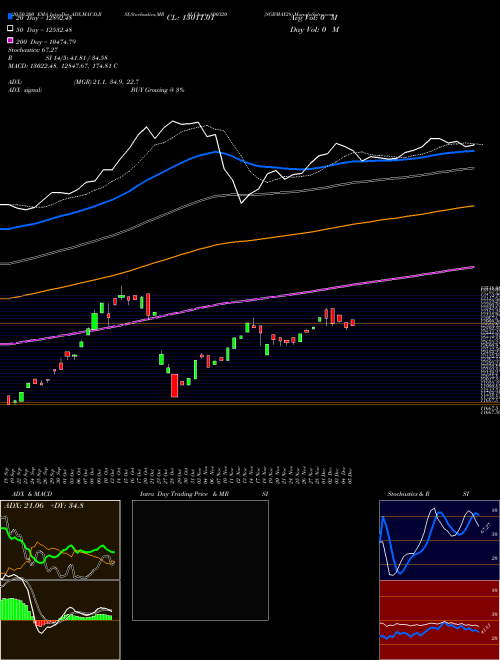Click the 'ADX: 21.06 +DY: 34.8' header
500x660 pixels.
click(44, 506)
